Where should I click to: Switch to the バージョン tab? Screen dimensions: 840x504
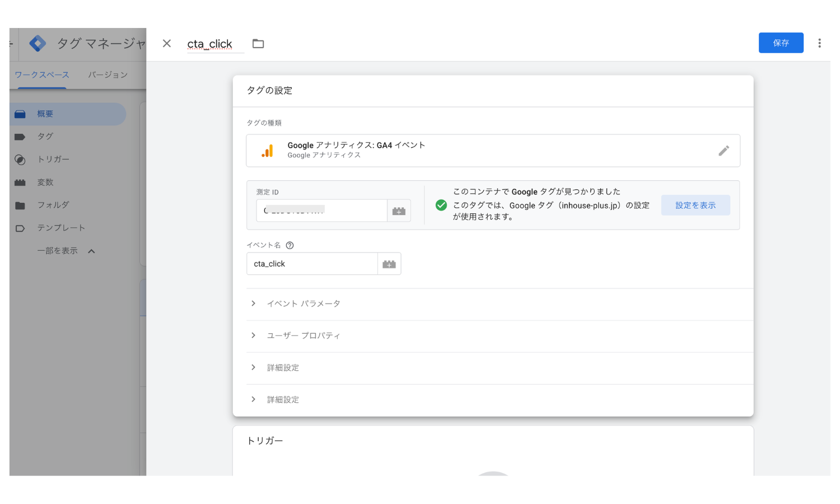(108, 74)
